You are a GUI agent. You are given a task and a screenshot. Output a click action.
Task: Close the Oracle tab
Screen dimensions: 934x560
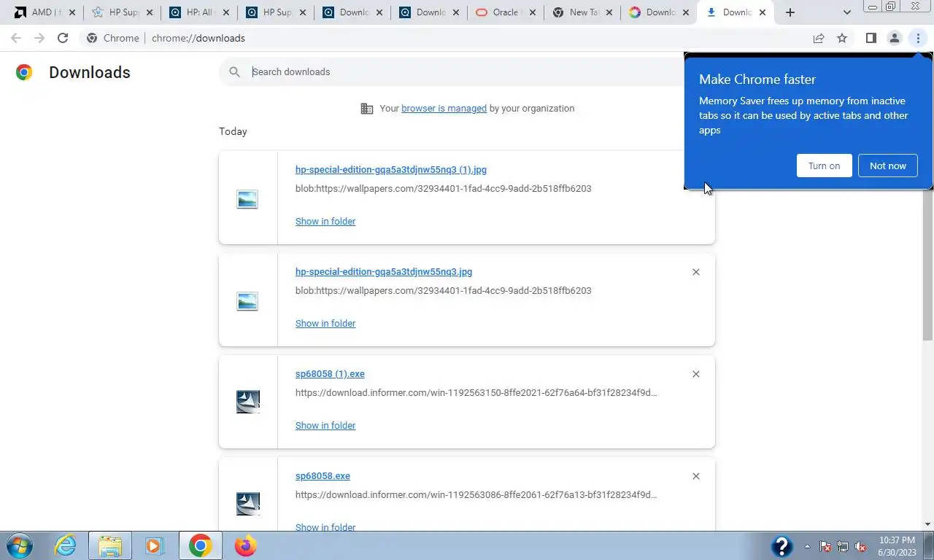click(532, 12)
